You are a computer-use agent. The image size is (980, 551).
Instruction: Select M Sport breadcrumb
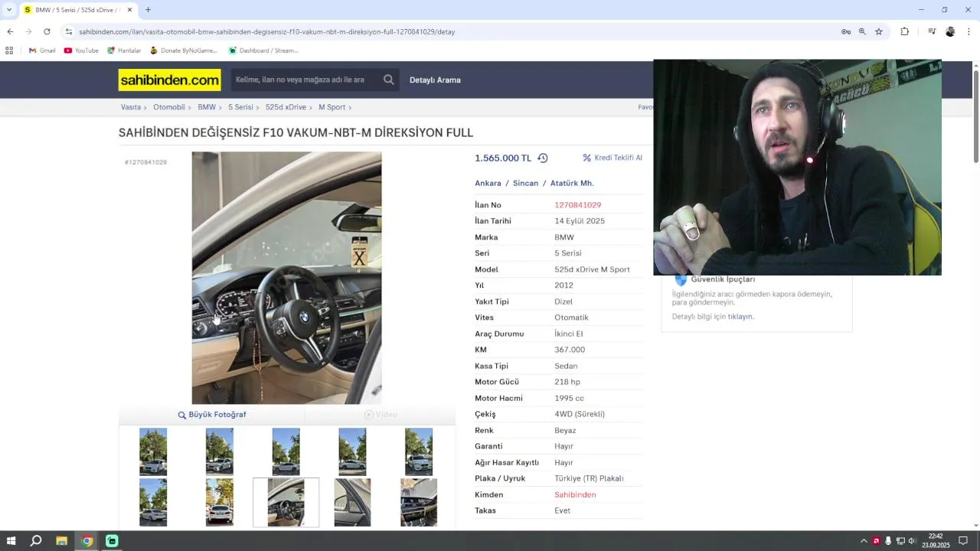332,107
